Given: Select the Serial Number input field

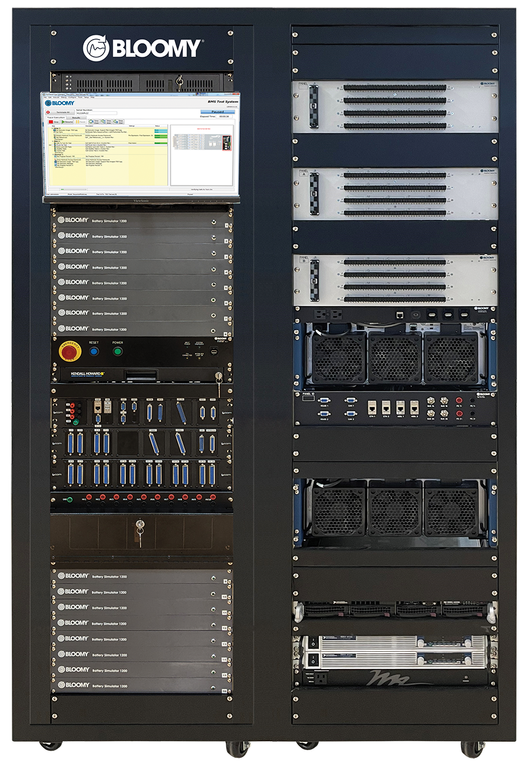Looking at the screenshot, I should [96, 113].
